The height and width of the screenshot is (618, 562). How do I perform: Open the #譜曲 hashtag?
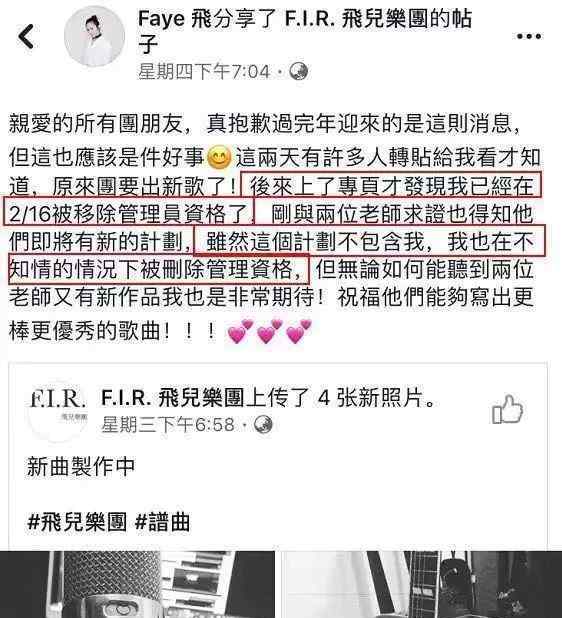(162, 522)
